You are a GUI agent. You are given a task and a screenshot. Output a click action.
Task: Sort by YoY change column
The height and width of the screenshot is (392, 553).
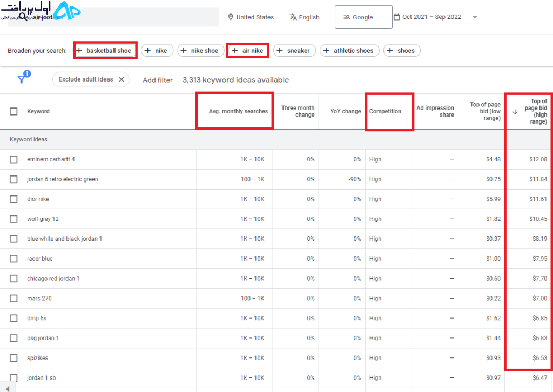pos(345,111)
